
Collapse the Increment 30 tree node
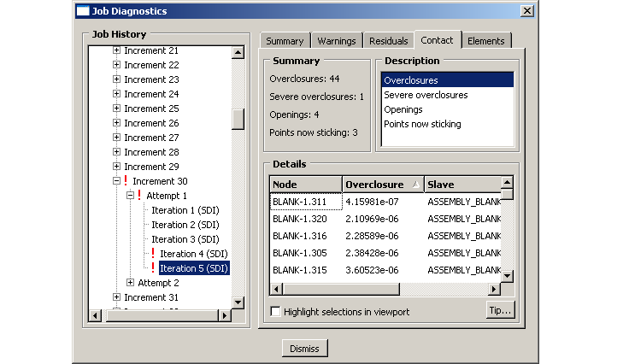117,181
